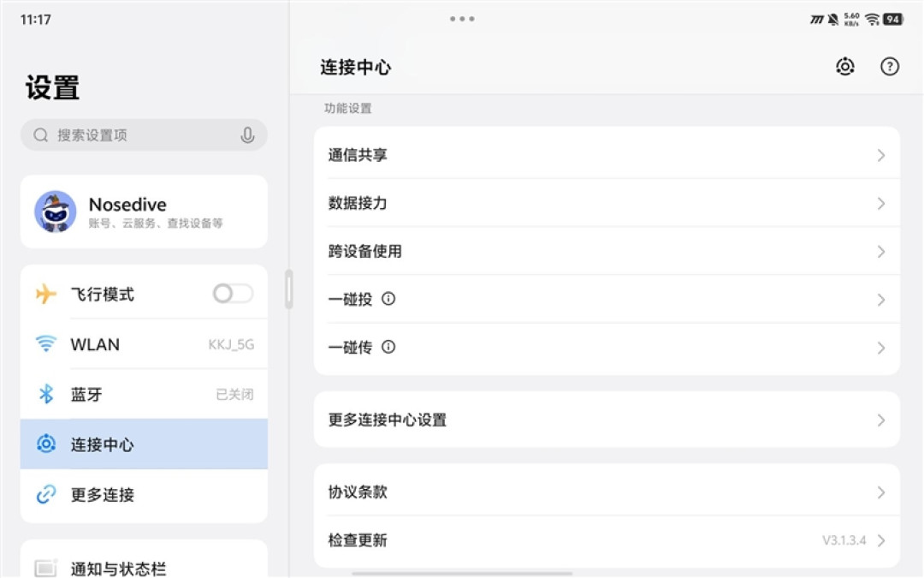Tap the WLAN Wi-Fi icon
Screen dimensions: 924x578
pos(46,343)
